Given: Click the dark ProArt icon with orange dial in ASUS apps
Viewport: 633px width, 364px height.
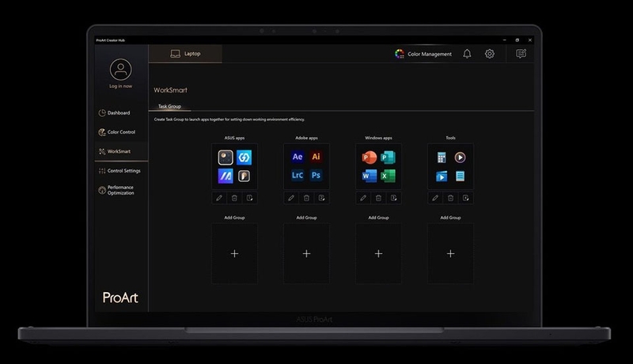Looking at the screenshot, I should pos(226,157).
